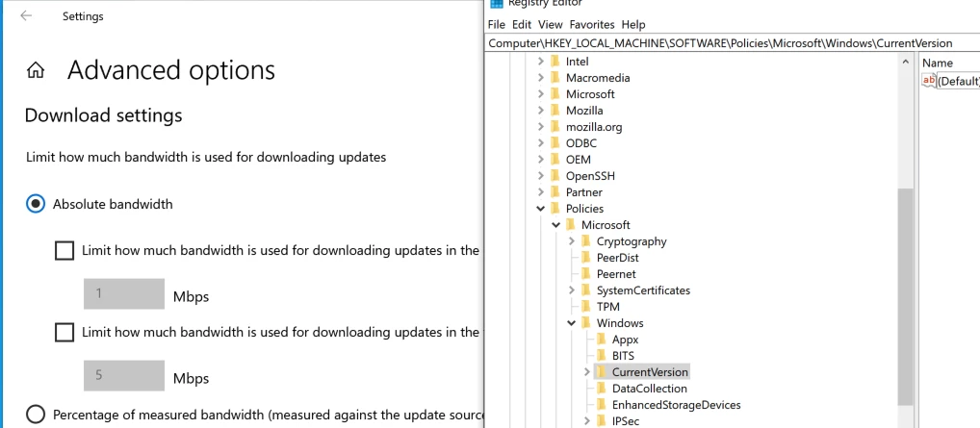Select the Peernet folder icon
Viewport: 980px width, 428px height.
click(x=585, y=274)
